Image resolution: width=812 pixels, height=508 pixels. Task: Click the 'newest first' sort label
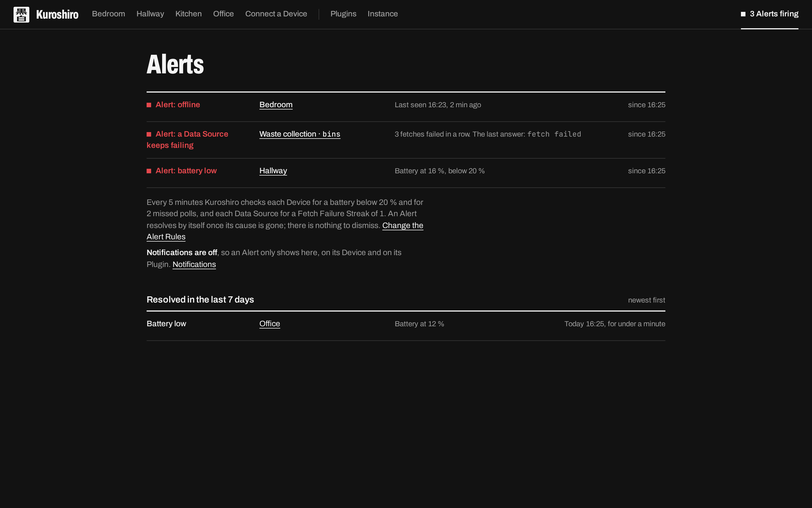646,300
